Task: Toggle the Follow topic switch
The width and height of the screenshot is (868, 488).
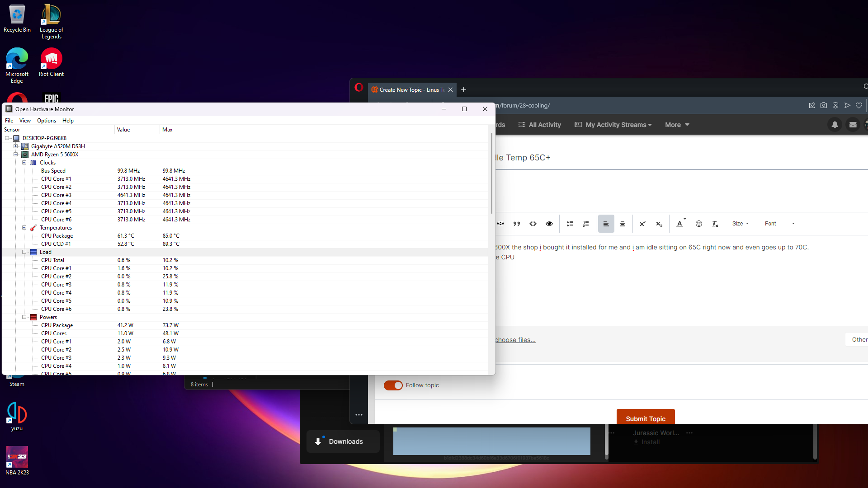Action: (393, 385)
